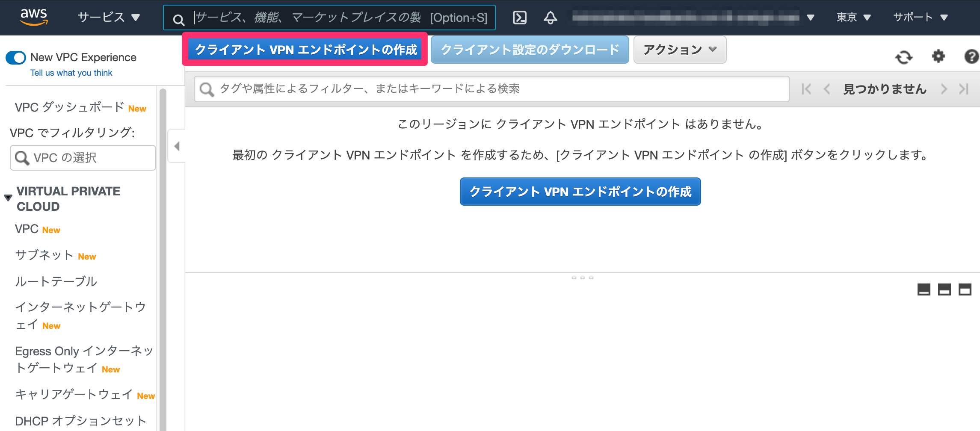This screenshot has width=980, height=431.
Task: Open the 東京 region dropdown
Action: click(854, 18)
